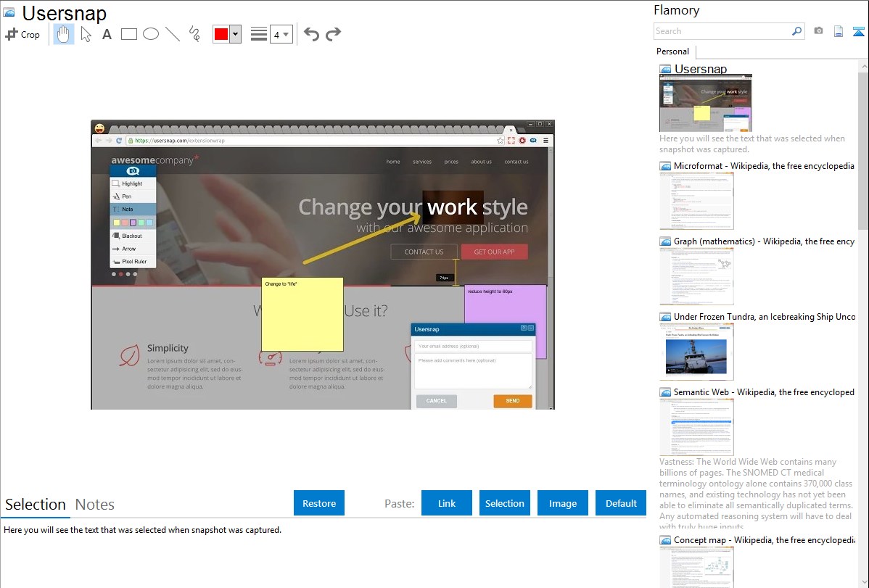This screenshot has width=869, height=588.
Task: Click sidebar text 'Here you will see the text'
Action: click(752, 144)
